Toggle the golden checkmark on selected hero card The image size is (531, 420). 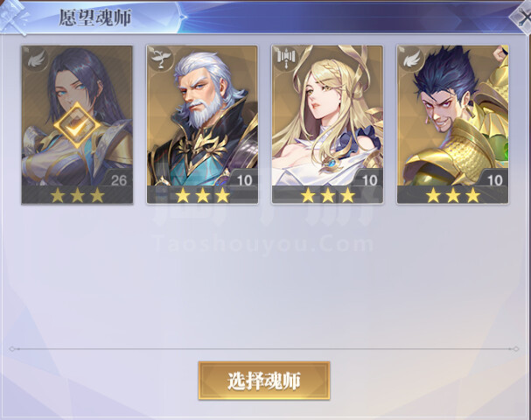coord(78,125)
